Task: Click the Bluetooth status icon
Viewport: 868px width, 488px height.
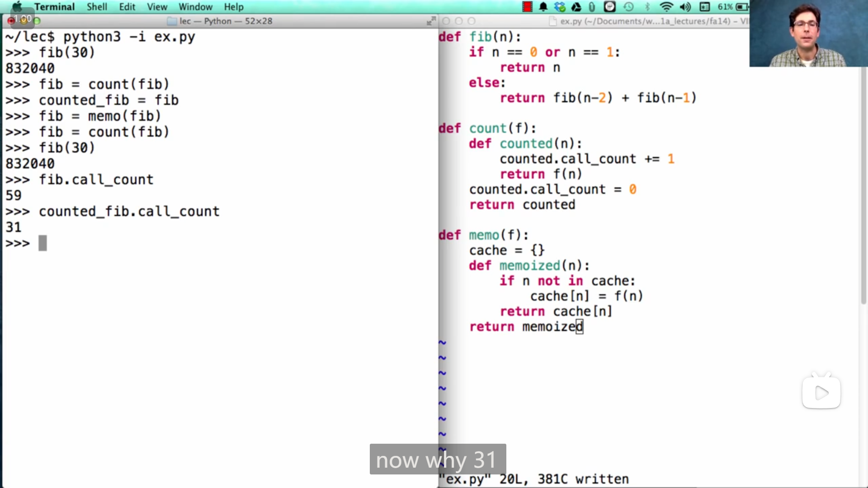Action: point(647,7)
